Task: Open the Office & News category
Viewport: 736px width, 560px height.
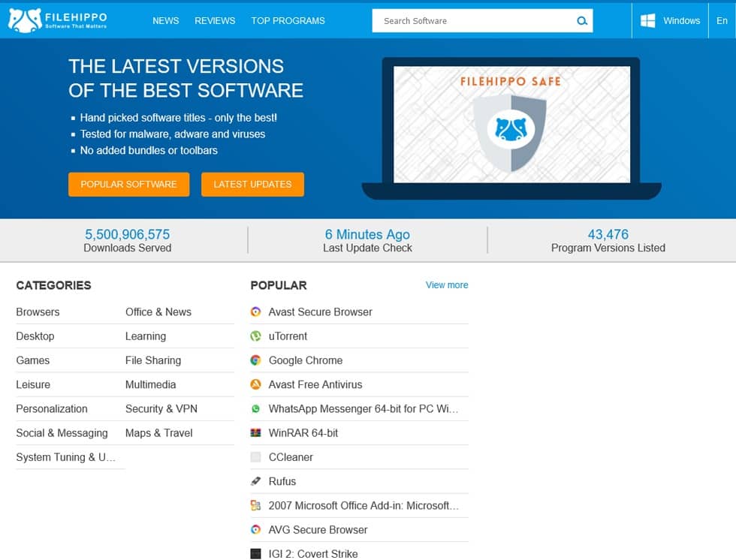Action: pyautogui.click(x=158, y=312)
